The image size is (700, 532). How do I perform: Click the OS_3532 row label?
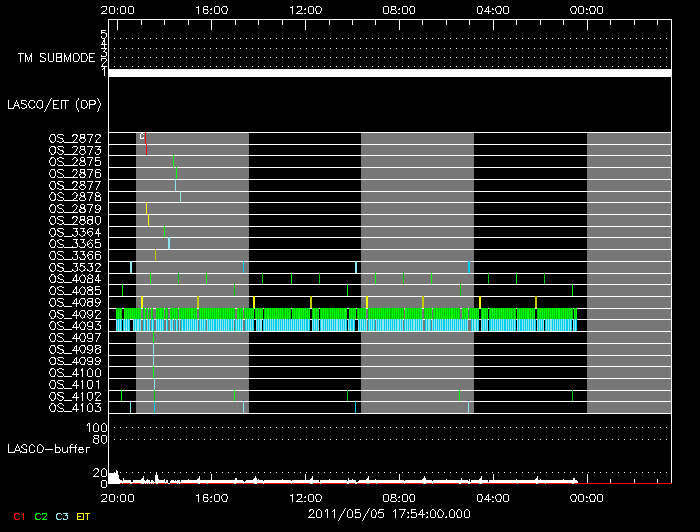[75, 267]
